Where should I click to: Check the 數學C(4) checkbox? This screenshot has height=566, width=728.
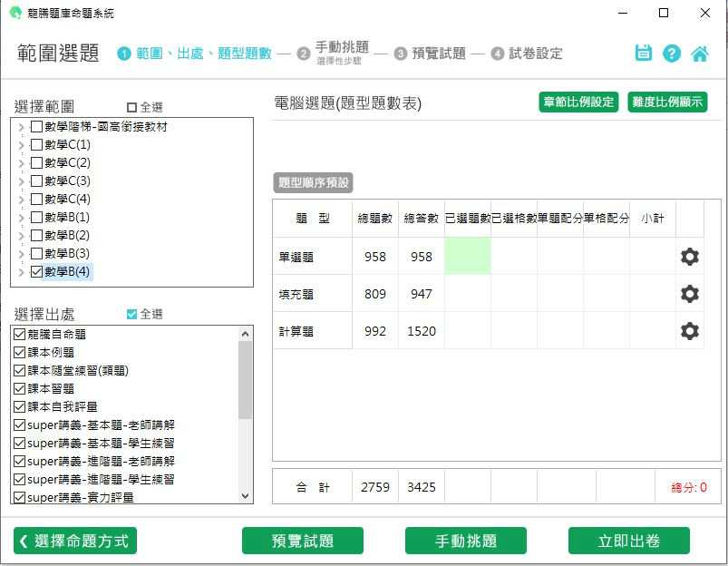36,199
